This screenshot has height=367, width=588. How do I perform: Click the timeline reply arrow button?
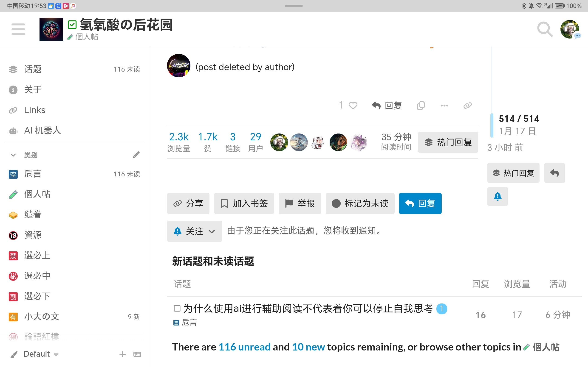554,173
